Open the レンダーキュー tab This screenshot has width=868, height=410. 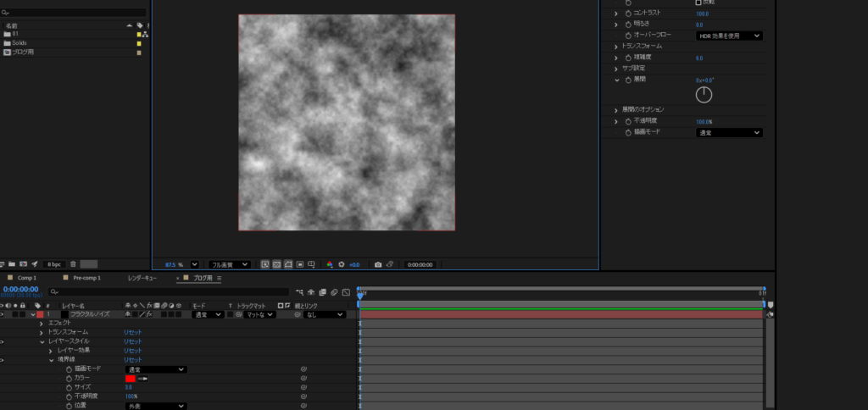point(142,278)
